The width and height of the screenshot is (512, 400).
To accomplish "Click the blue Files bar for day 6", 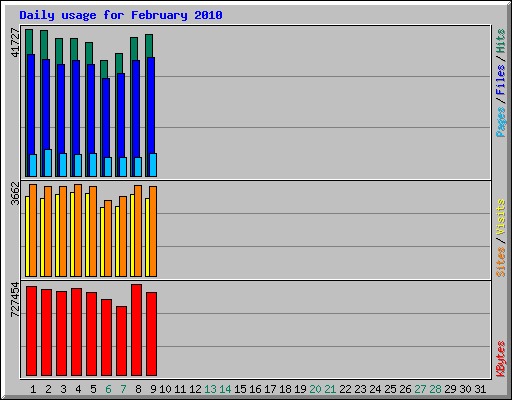I will tap(106, 118).
